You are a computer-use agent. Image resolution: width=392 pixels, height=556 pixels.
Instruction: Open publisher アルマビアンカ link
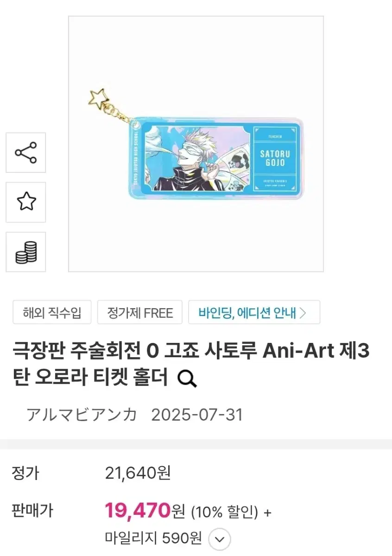pyautogui.click(x=82, y=414)
